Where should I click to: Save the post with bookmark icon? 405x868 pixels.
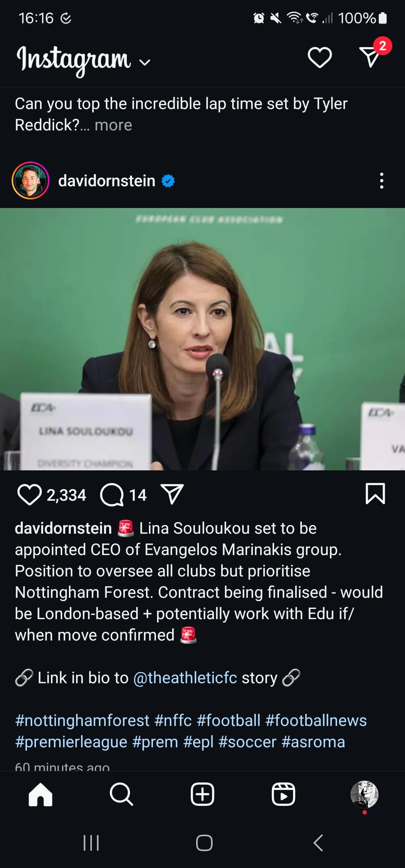[375, 494]
